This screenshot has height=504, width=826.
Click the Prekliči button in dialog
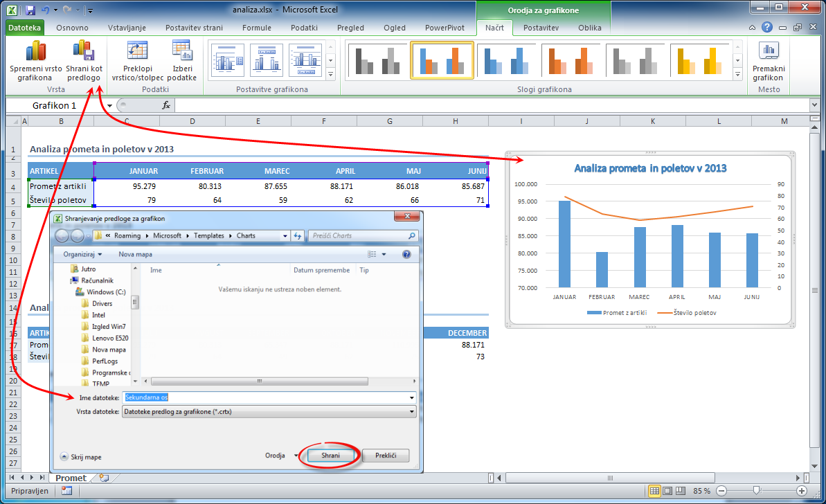coord(386,456)
